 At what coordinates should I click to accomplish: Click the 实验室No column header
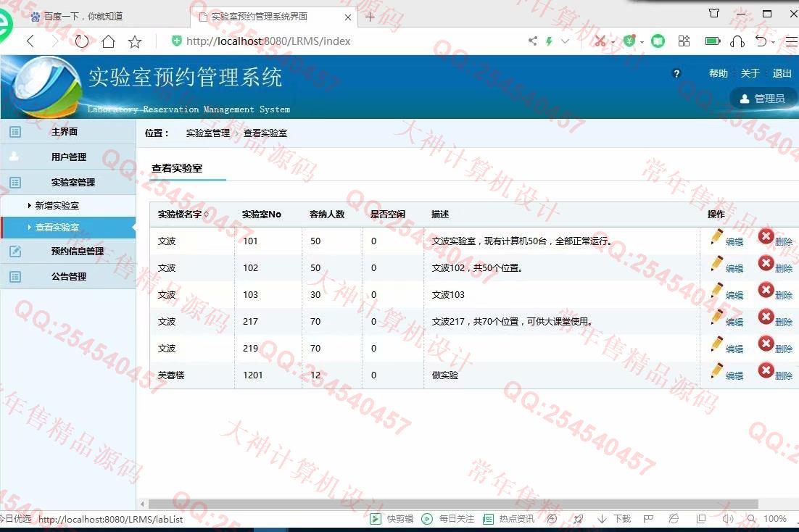tap(262, 215)
